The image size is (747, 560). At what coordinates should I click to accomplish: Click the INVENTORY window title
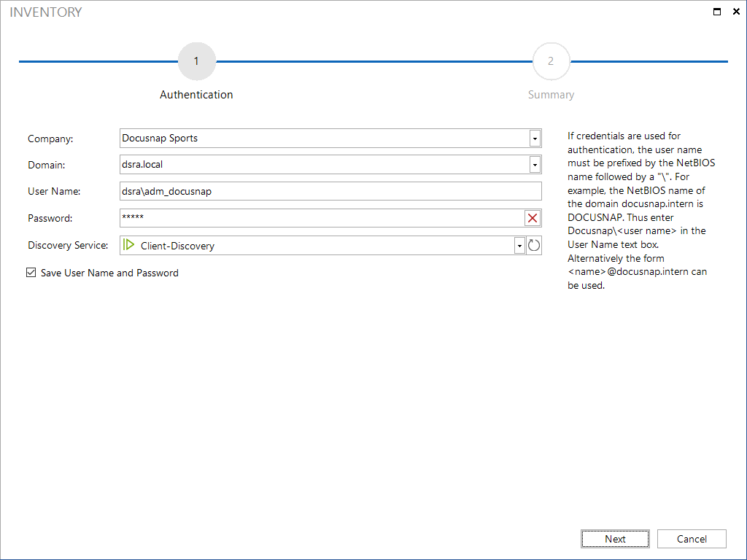pyautogui.click(x=46, y=12)
